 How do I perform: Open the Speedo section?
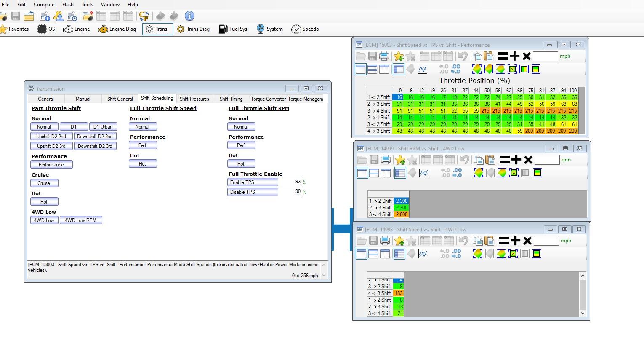click(x=305, y=29)
